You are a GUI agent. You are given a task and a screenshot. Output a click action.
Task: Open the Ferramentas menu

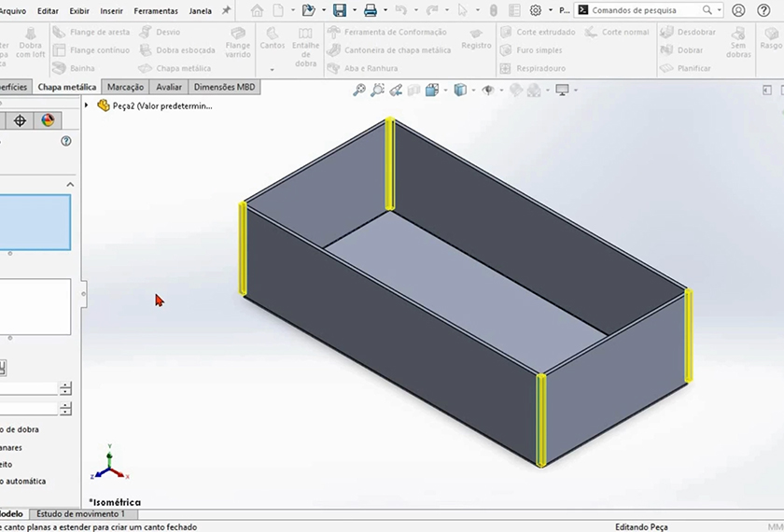point(157,11)
